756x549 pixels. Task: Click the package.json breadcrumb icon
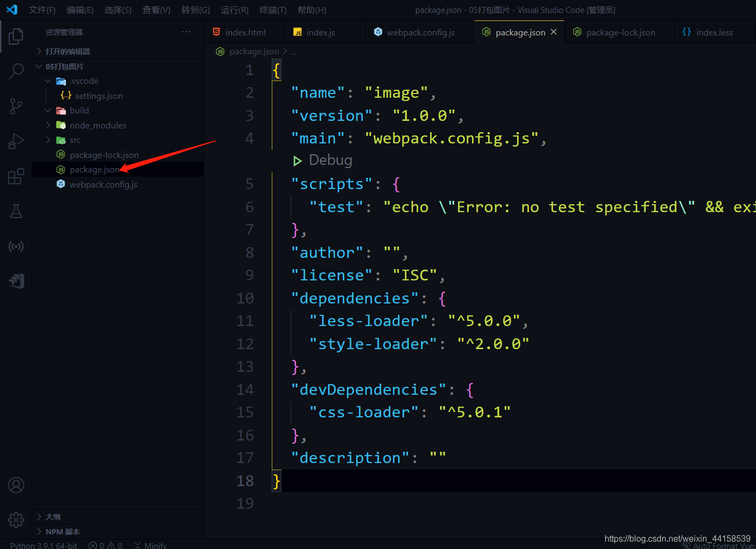pos(220,52)
